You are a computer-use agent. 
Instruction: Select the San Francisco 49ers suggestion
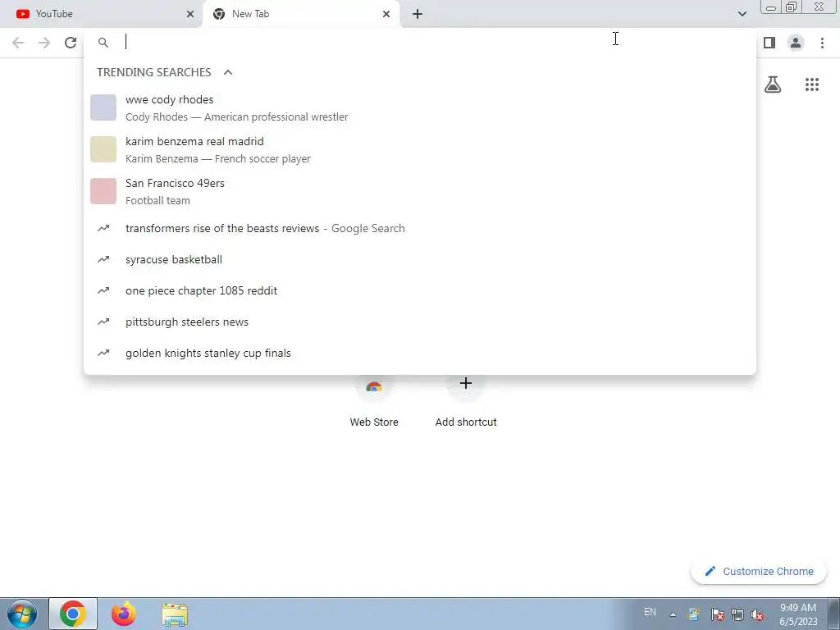tap(420, 191)
